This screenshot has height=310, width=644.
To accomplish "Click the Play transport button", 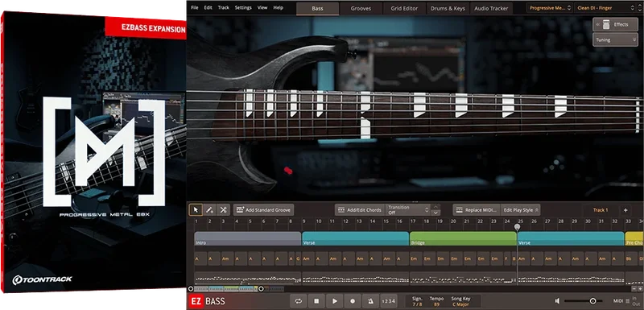I will 335,301.
